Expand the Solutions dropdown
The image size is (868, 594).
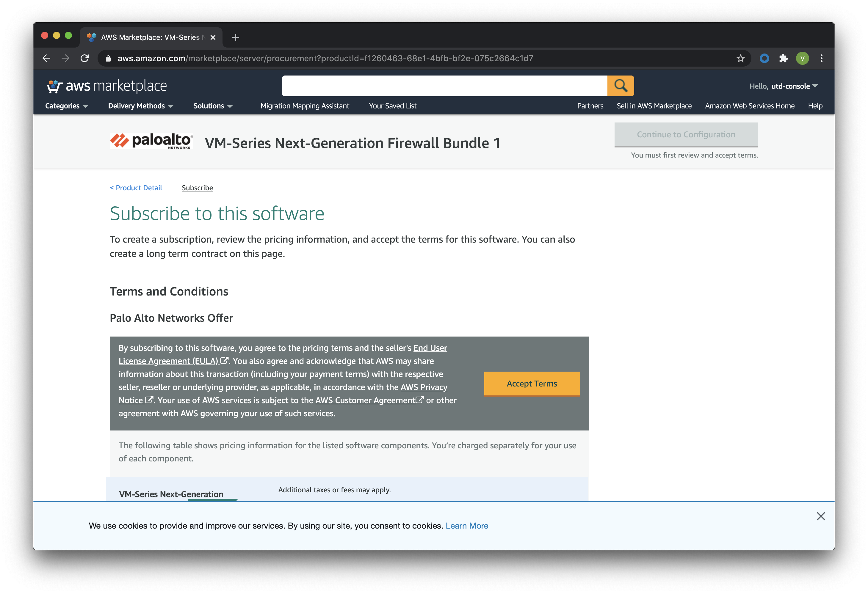[x=213, y=106]
